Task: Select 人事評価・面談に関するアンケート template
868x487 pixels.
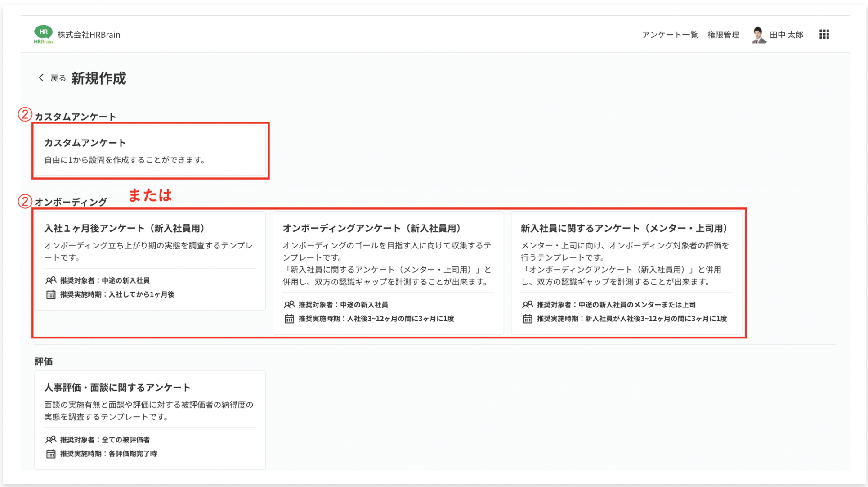Action: pyautogui.click(x=150, y=420)
